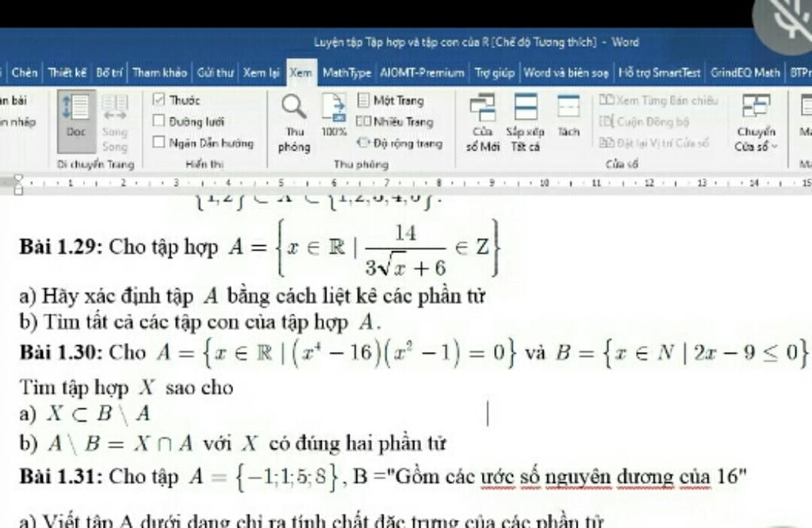Select the Đọc vertical page movement button

click(76, 121)
